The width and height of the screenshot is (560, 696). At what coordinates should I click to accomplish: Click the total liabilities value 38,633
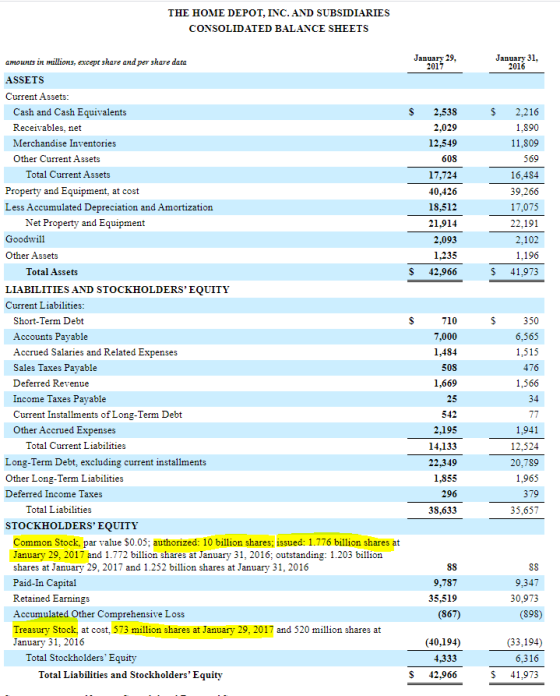443,510
